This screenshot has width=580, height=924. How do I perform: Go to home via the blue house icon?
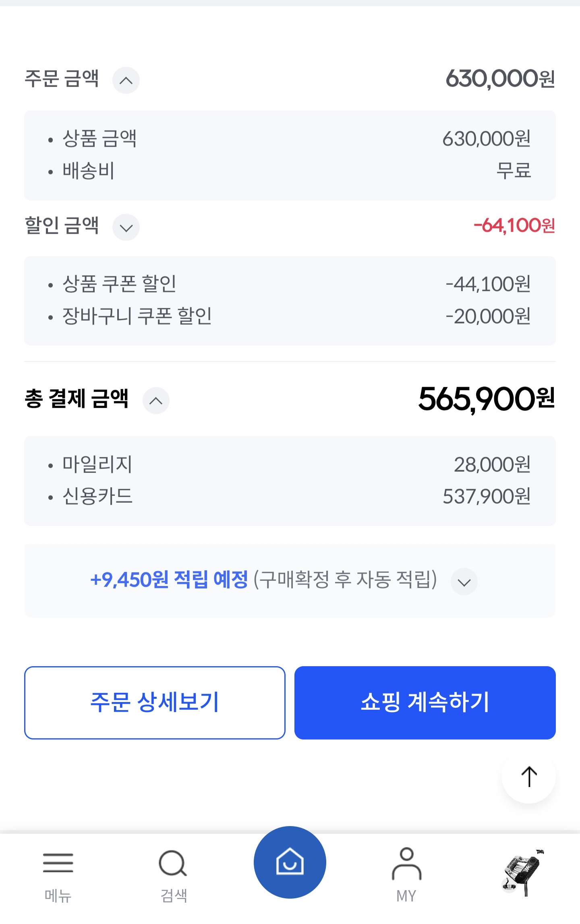pyautogui.click(x=290, y=862)
